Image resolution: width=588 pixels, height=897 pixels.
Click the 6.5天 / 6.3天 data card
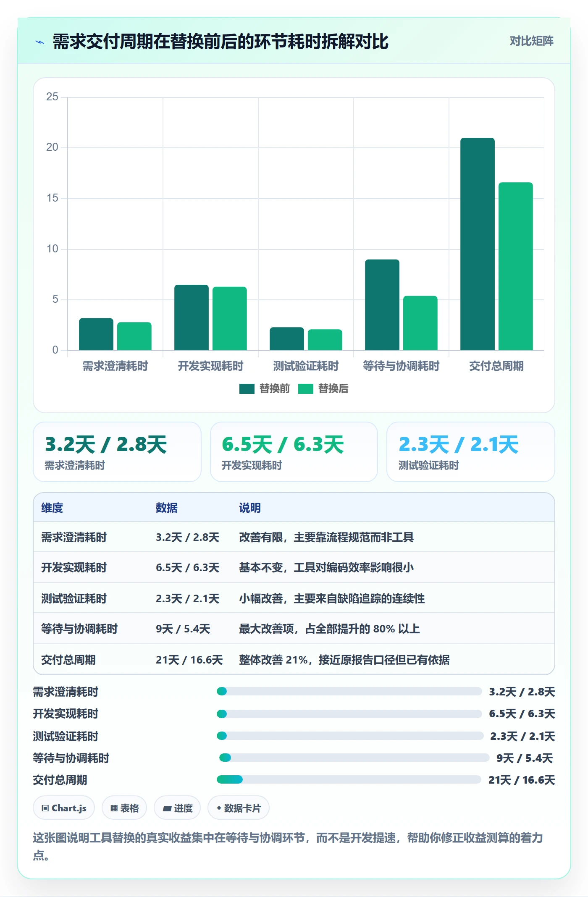tap(294, 452)
